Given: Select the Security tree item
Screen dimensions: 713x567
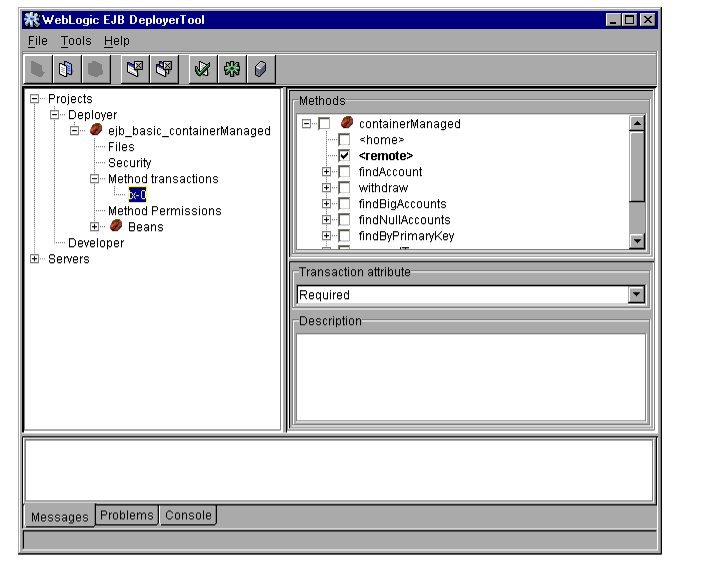Looking at the screenshot, I should [129, 163].
